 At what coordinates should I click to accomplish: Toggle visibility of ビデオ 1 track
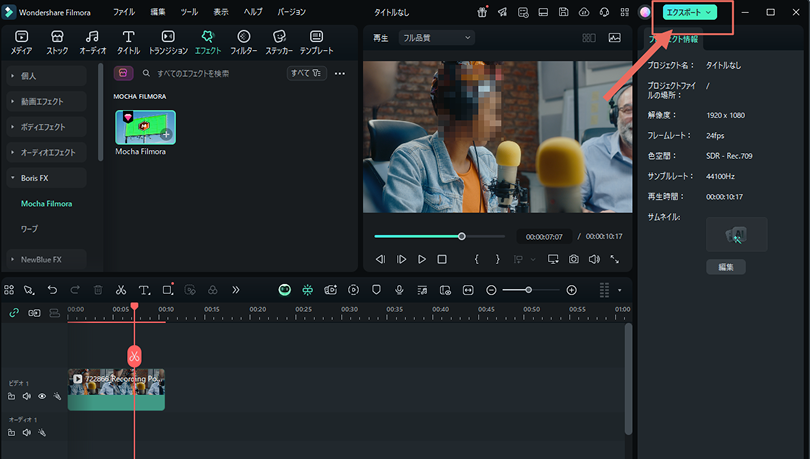[42, 397]
